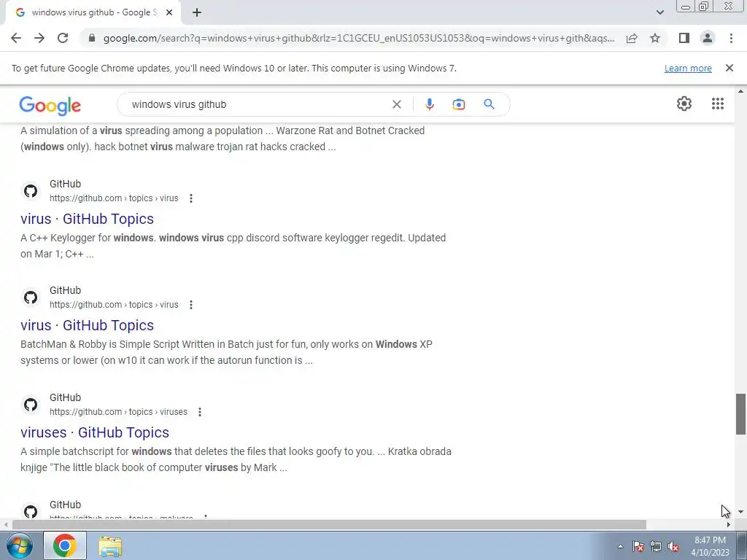Screen dimensions: 747x560
Task: Click the URL 'github.com › topics › viruses'
Action: click(119, 412)
